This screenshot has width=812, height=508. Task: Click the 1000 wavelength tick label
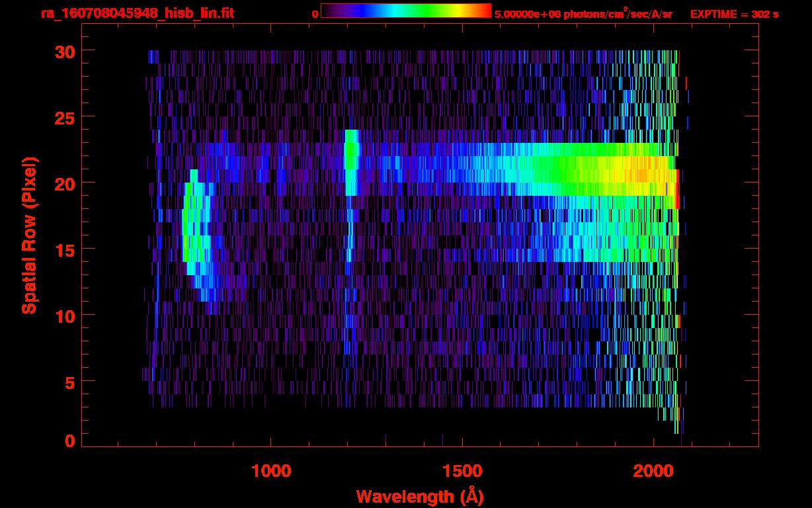(x=271, y=470)
